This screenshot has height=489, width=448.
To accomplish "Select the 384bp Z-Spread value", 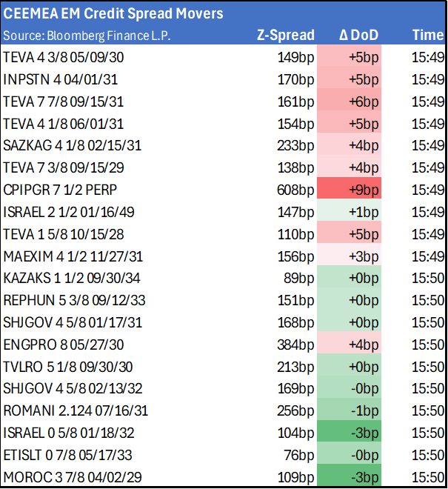I will point(295,344).
